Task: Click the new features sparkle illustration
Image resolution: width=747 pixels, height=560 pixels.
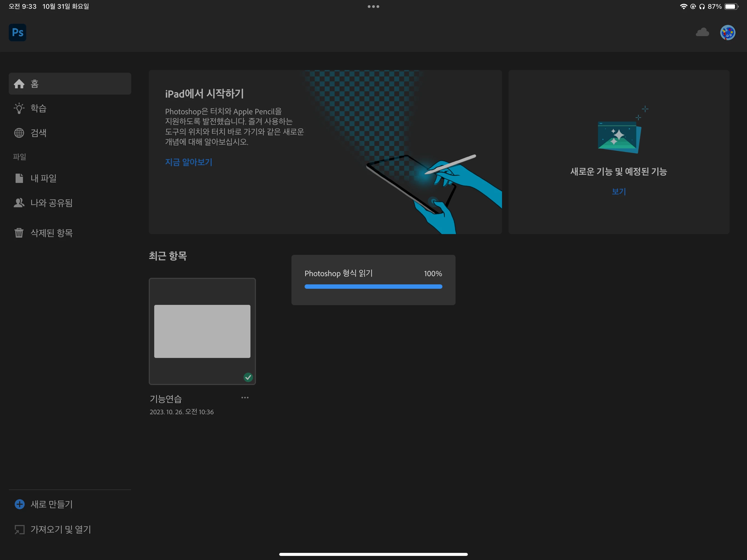Action: pyautogui.click(x=619, y=137)
